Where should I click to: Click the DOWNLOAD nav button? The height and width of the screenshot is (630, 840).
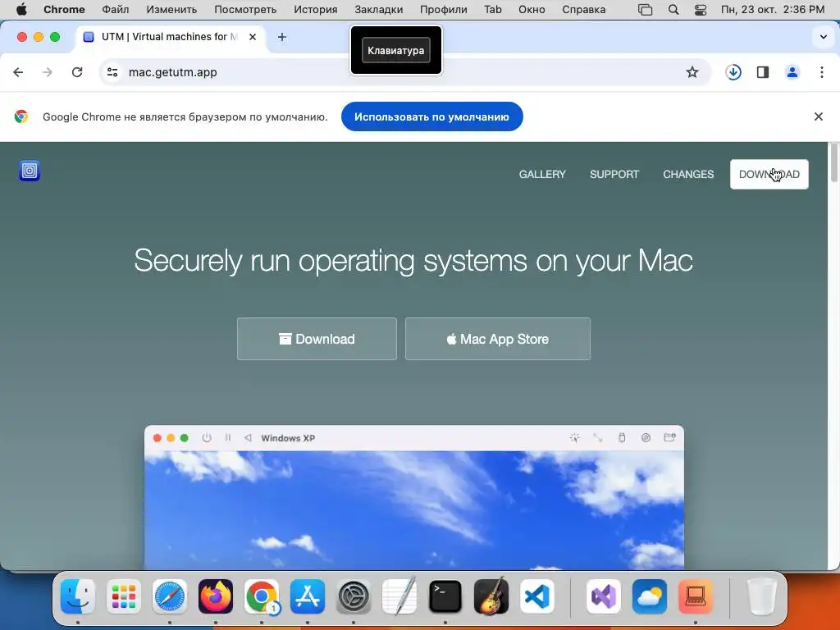tap(769, 174)
